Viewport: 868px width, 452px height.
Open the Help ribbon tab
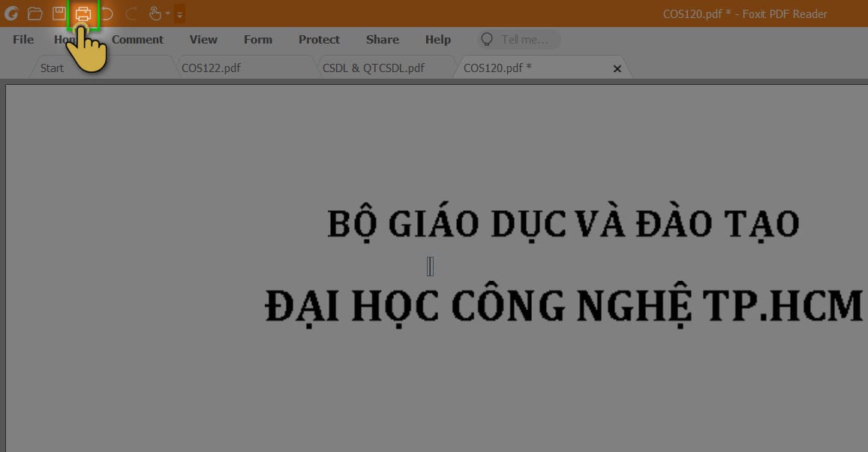coord(438,39)
